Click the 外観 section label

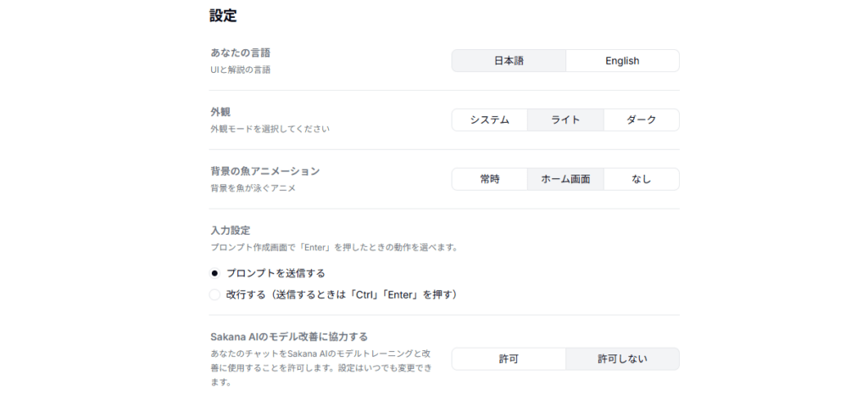220,112
